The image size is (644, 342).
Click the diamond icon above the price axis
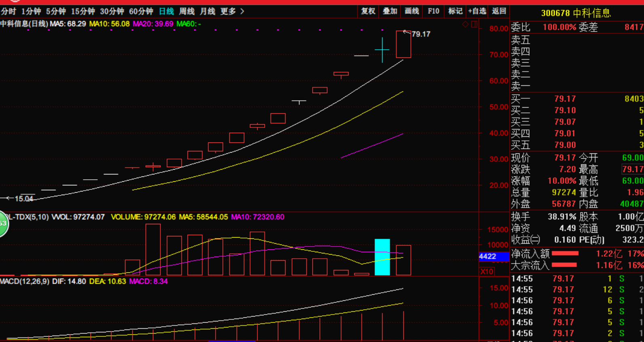pos(465,25)
